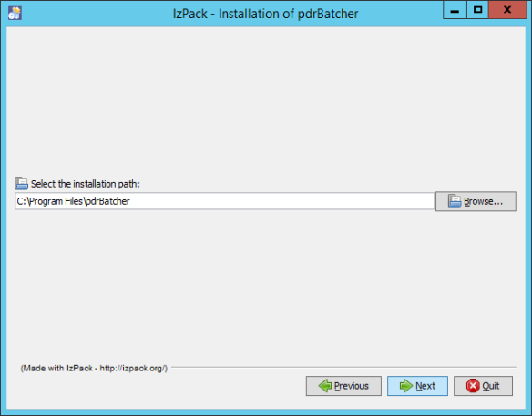Screen dimensions: 532x416
Task: Click the folder icon on the Browse button
Action: [455, 201]
